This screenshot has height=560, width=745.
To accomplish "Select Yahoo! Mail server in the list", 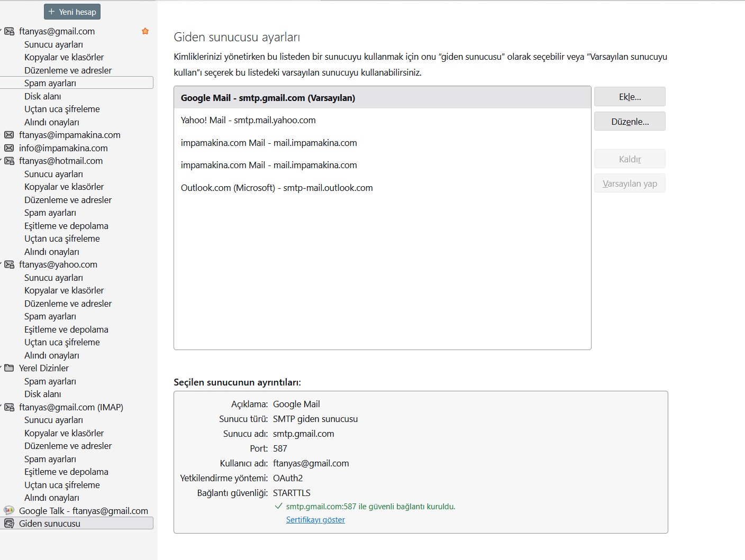I will pos(248,120).
